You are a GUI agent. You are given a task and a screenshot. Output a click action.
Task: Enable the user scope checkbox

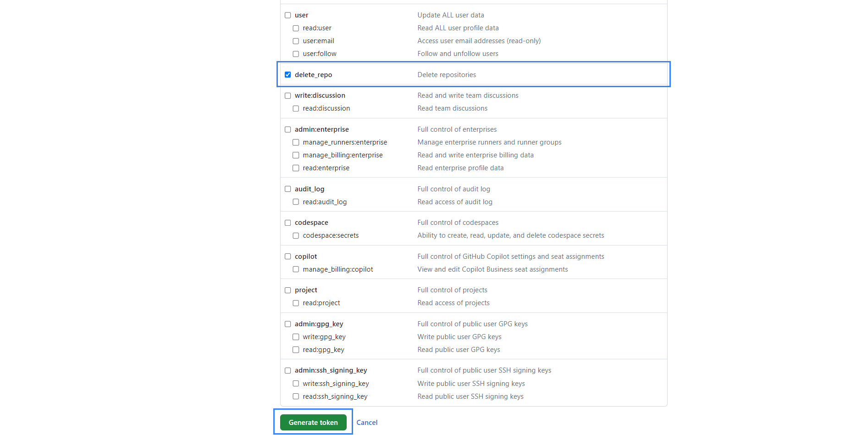pos(287,15)
